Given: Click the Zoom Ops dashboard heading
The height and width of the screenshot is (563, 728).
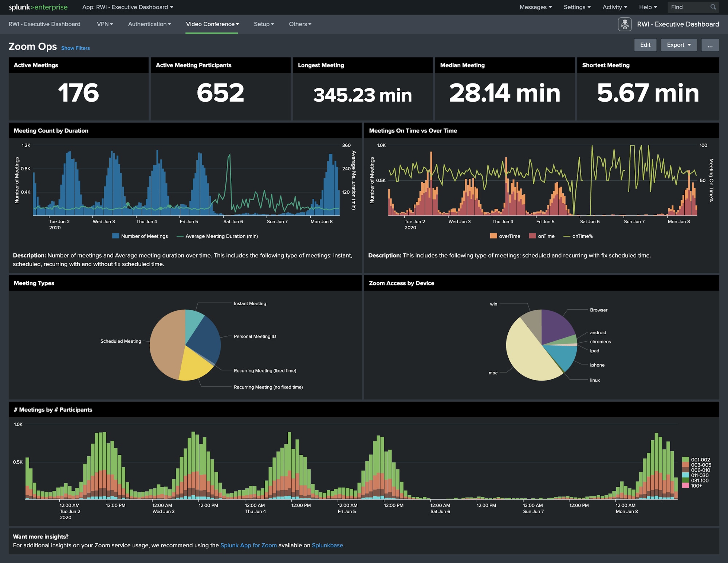Looking at the screenshot, I should pyautogui.click(x=33, y=47).
